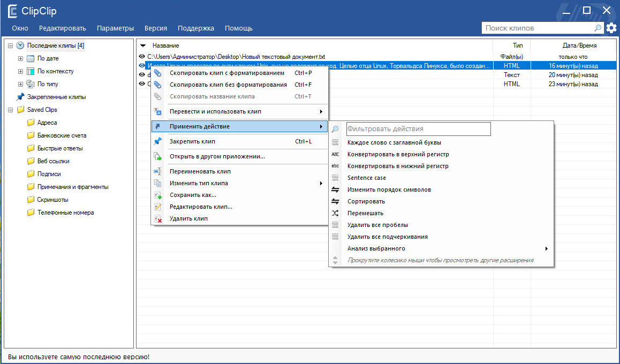Click the swap arrows icon beside Сортировать

[x=335, y=202]
